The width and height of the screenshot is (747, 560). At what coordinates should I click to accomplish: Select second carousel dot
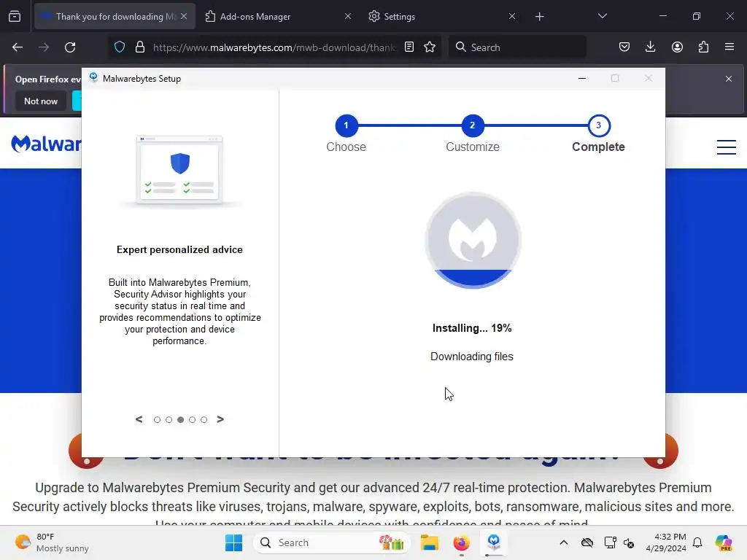coord(169,419)
